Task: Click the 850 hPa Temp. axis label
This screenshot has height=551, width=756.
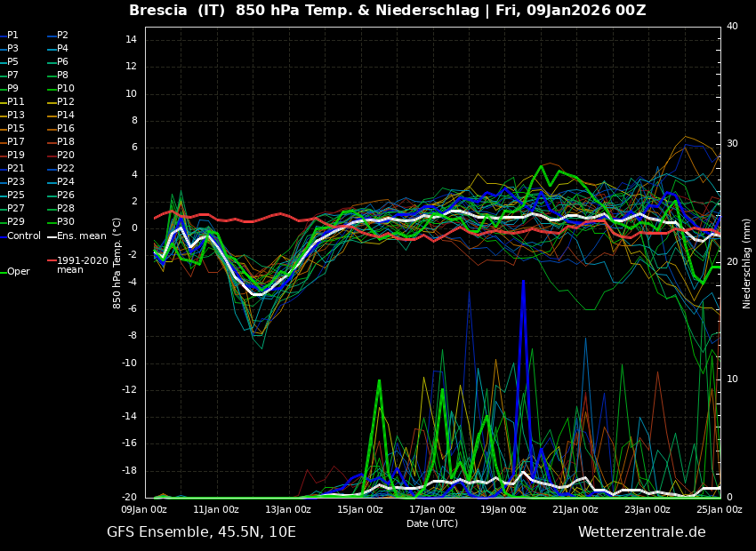Action: pos(117,263)
